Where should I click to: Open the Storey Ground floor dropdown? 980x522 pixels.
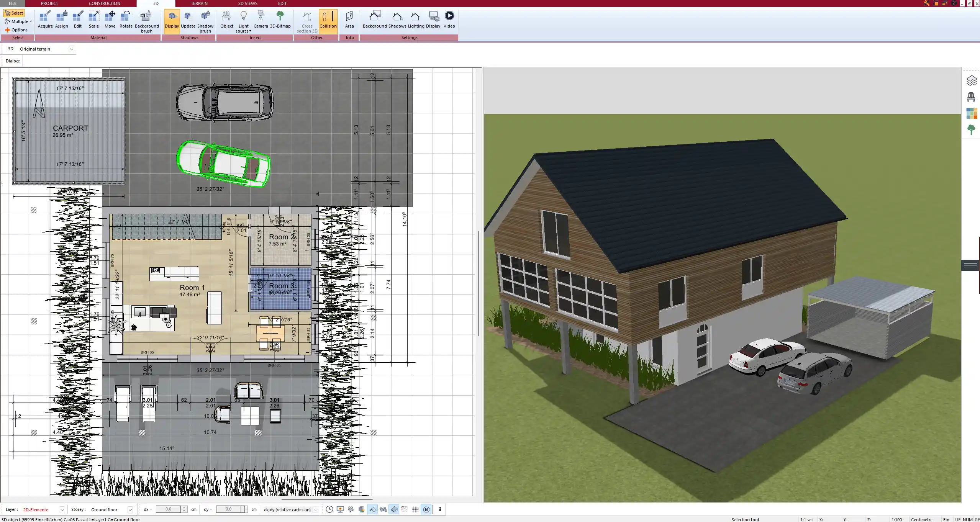click(130, 510)
